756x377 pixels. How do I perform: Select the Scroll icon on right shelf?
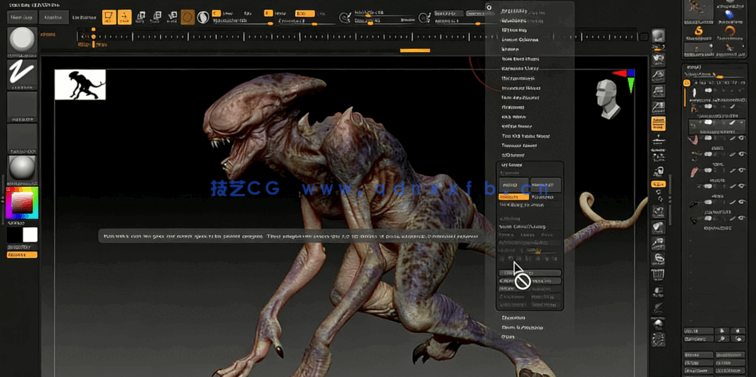(658, 60)
